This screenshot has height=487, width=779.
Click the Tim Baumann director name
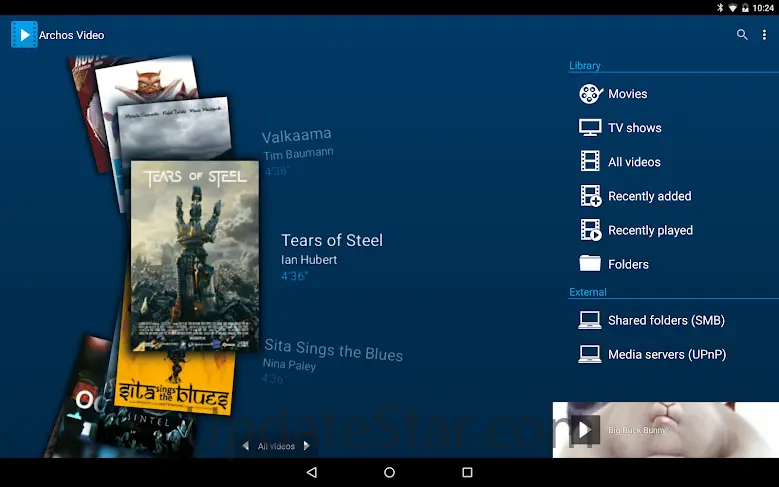pyautogui.click(x=299, y=154)
